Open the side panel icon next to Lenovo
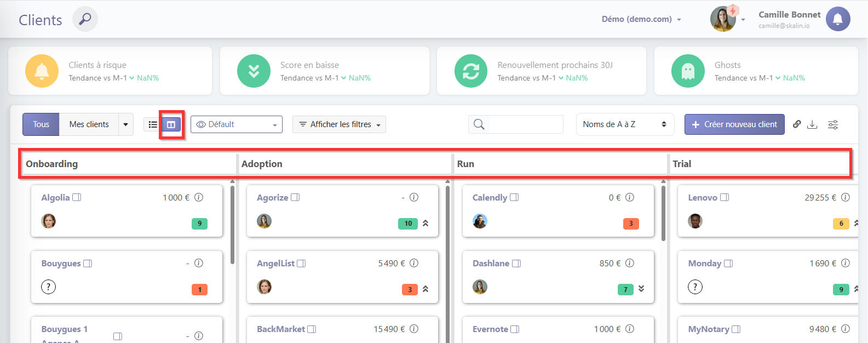This screenshot has width=868, height=343. tap(725, 197)
